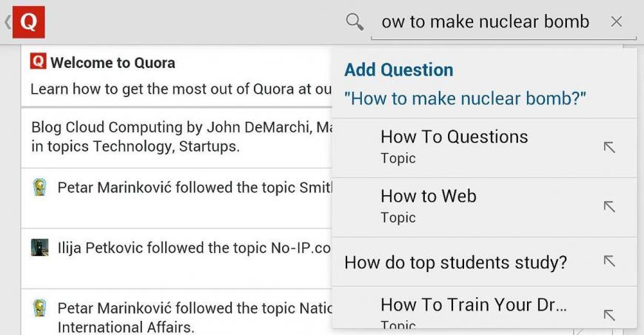Viewport: 644px width, 335px height.
Task: Open the Blog Cloud Computing feed item
Action: pos(177,138)
